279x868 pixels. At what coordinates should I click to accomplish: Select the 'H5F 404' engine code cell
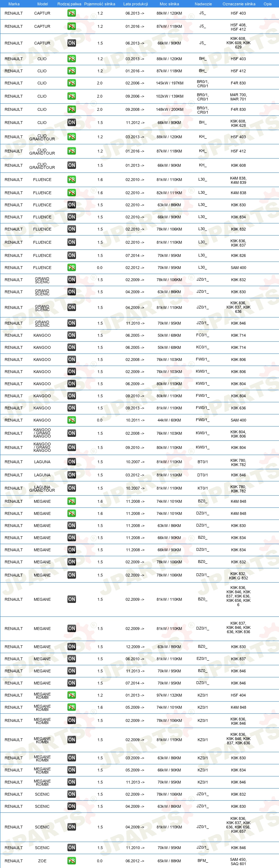click(x=238, y=695)
